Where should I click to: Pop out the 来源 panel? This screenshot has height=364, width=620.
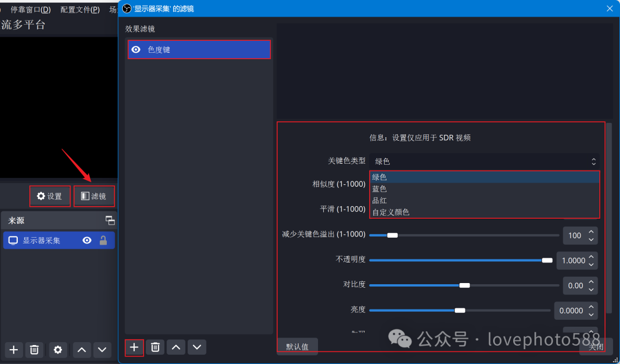click(x=110, y=220)
